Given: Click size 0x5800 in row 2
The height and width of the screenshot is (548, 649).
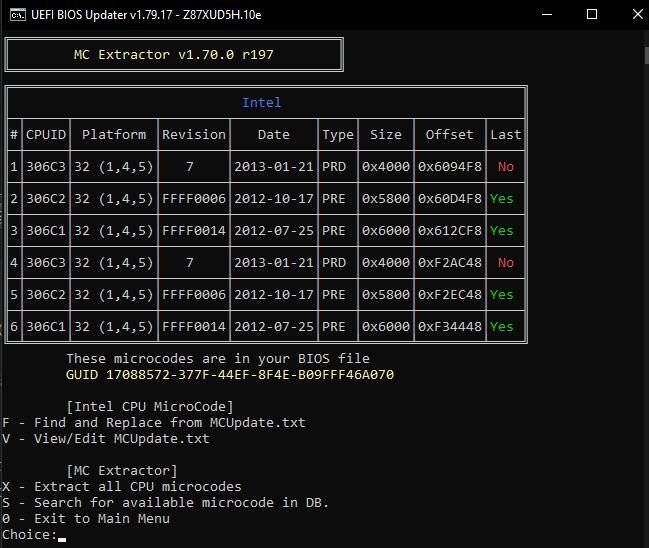Looking at the screenshot, I should [386, 199].
